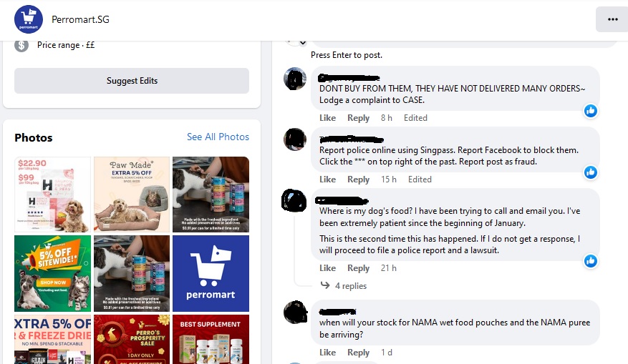Click like reaction icon on CASE complaint comment
The image size is (628, 364).
tap(590, 111)
